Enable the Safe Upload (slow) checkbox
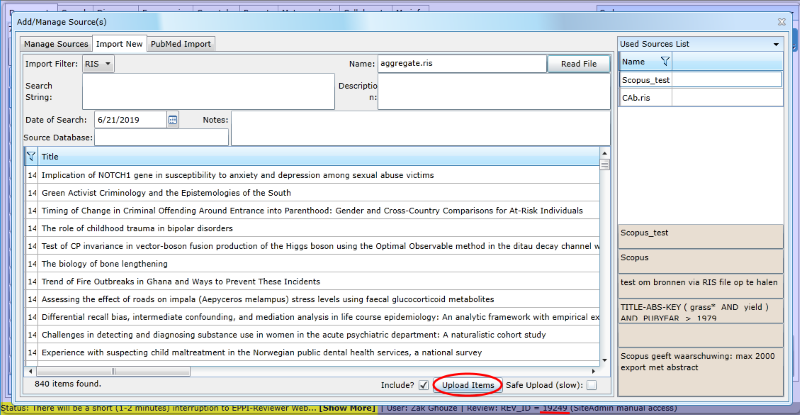 pos(591,385)
